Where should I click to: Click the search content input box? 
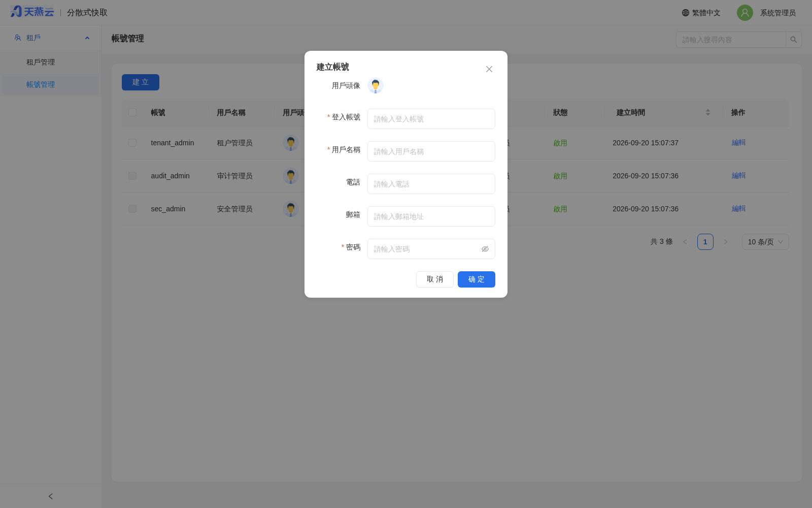[731, 40]
